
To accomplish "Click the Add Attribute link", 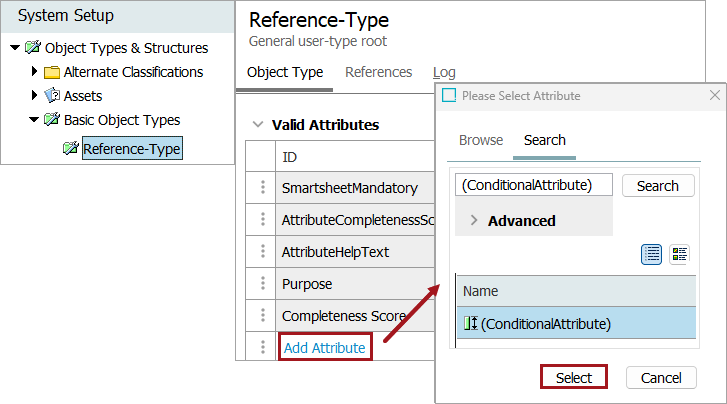I will (325, 348).
